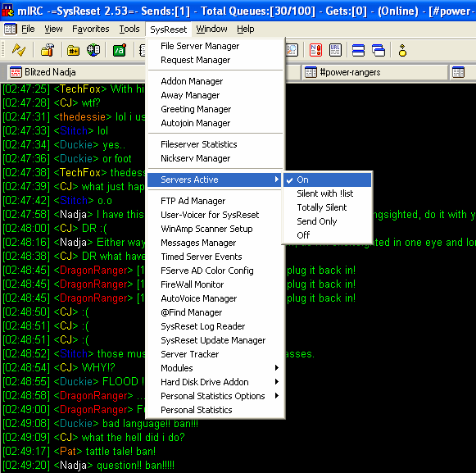This screenshot has width=476, height=473.
Task: Click the SysReset menu header
Action: coord(169,30)
